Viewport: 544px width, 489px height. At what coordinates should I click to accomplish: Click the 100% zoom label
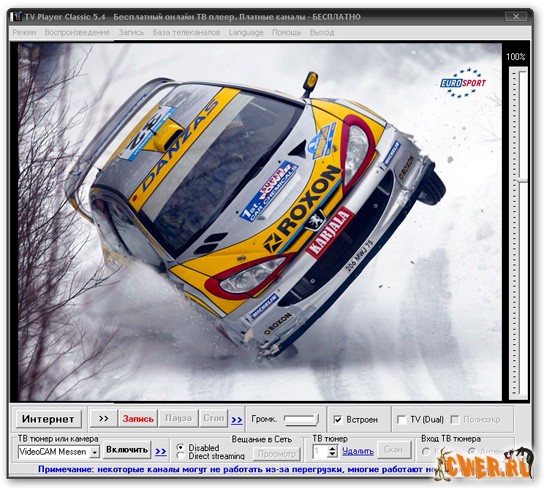pyautogui.click(x=516, y=57)
